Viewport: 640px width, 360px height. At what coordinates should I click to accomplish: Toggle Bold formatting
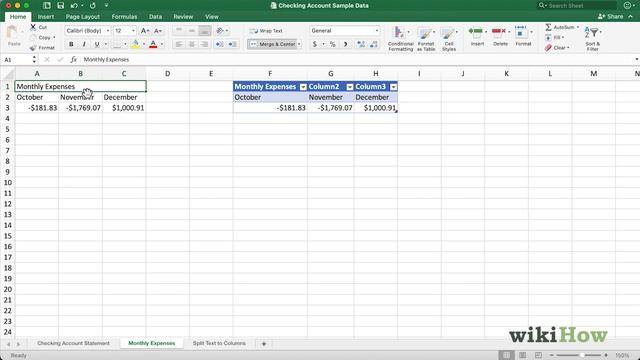[71, 44]
